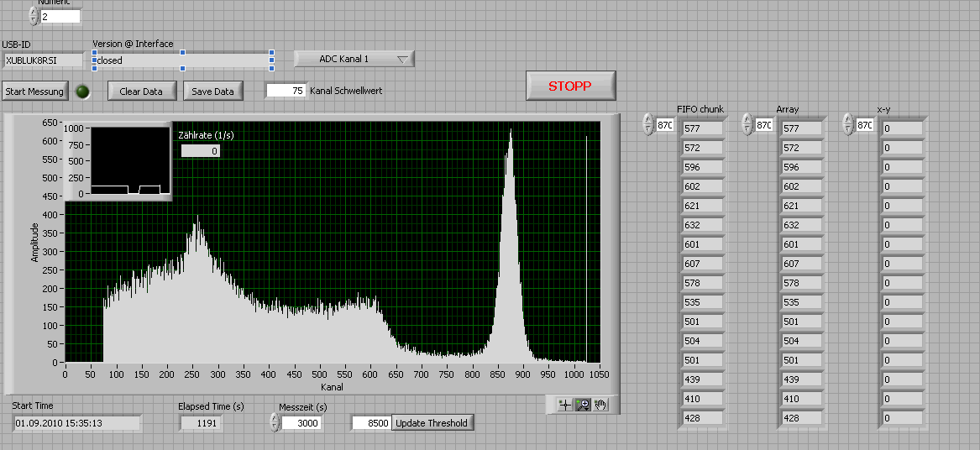Click the x-y index stepper arrows
This screenshot has width=980, height=450.
coord(848,125)
